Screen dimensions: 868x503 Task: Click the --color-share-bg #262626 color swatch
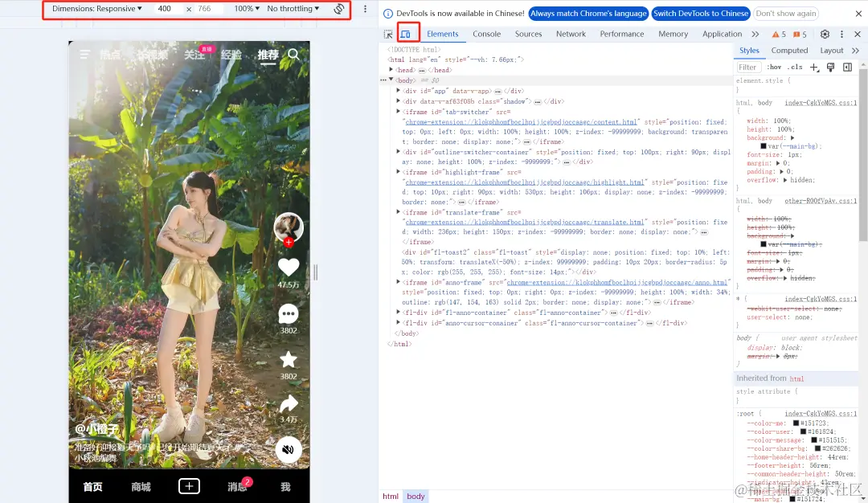[818, 449]
